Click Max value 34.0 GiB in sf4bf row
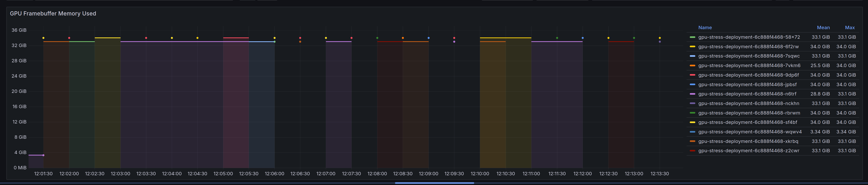 846,122
